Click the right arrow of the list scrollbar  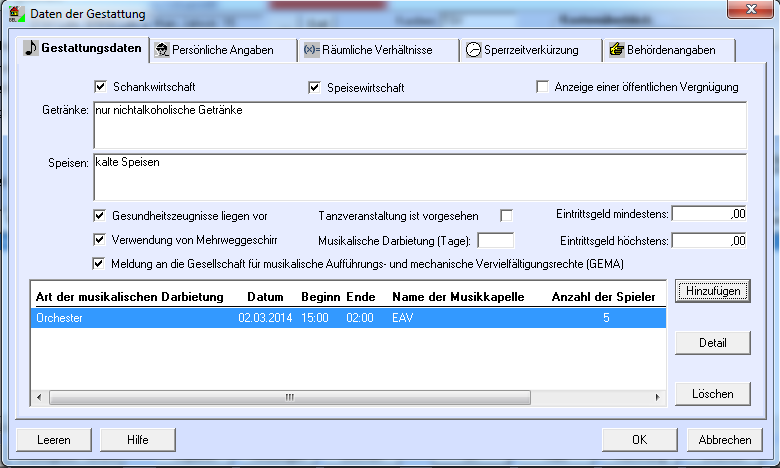[x=657, y=397]
